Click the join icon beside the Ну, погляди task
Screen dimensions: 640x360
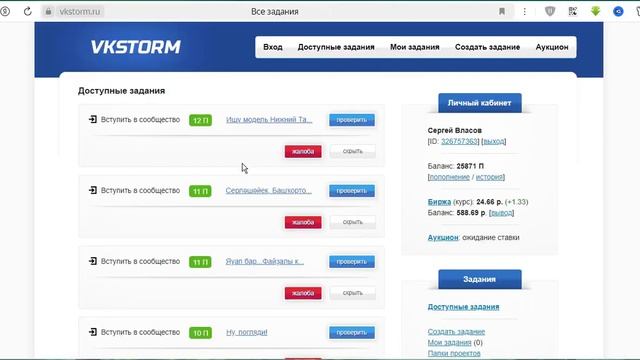(93, 332)
